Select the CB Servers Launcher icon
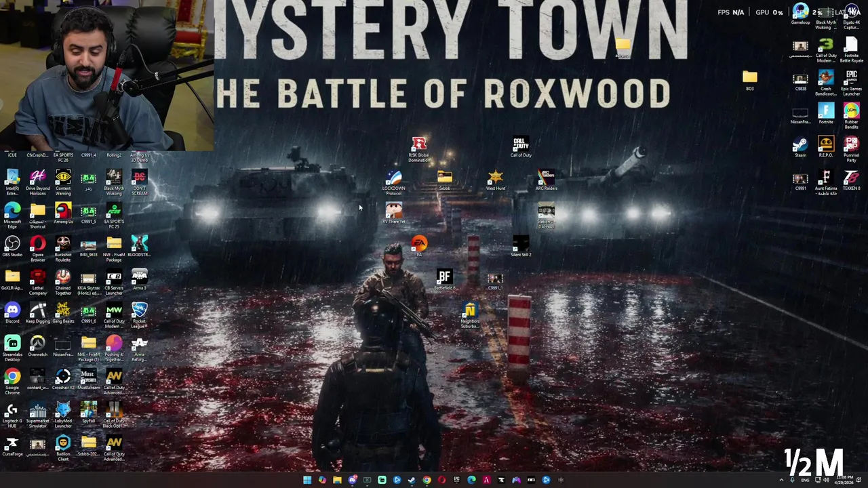This screenshot has height=488, width=868. coord(114,281)
